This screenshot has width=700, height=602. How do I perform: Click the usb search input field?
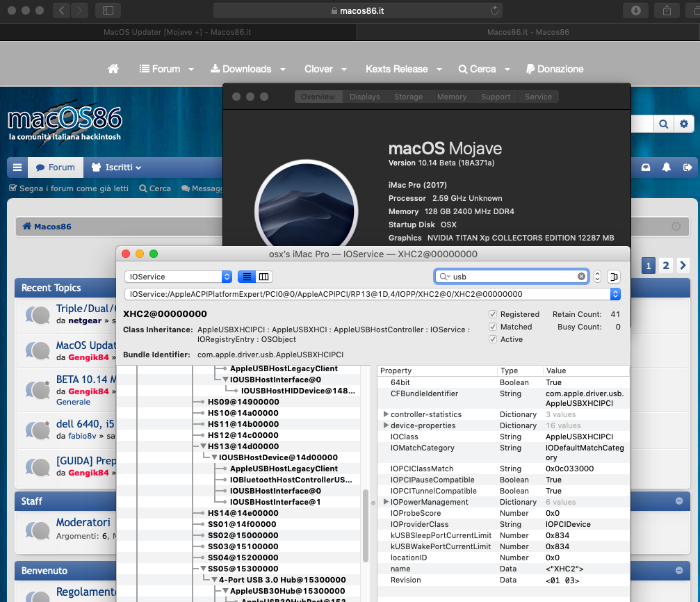click(514, 277)
